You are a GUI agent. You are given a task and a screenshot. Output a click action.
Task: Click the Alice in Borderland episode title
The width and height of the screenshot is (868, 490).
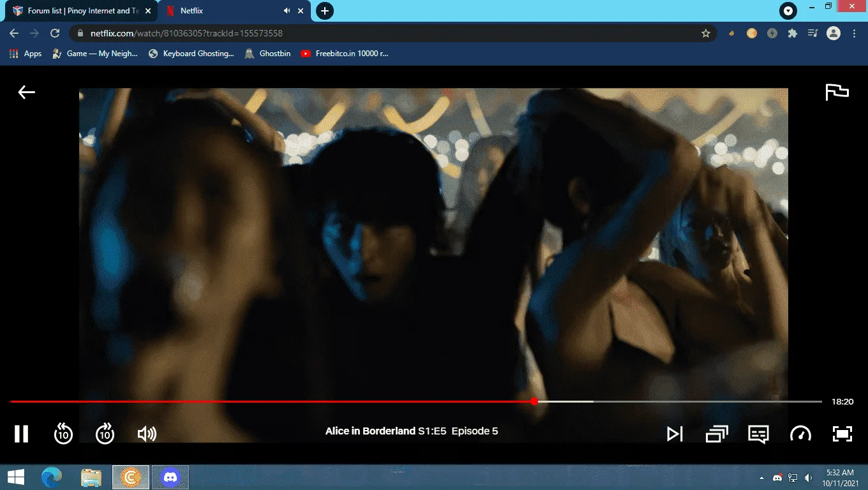tap(412, 431)
